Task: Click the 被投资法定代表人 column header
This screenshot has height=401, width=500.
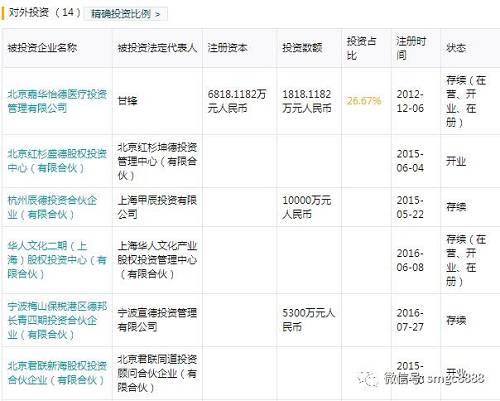Action: (157, 48)
